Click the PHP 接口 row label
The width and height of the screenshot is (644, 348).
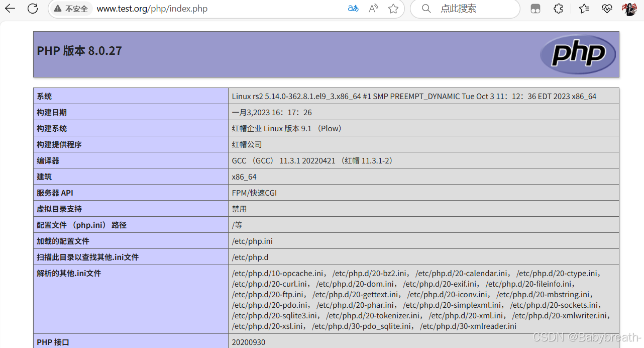click(x=53, y=342)
